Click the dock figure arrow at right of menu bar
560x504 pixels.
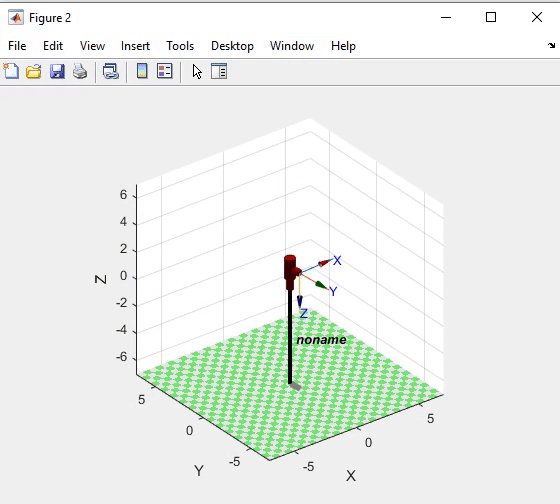551,45
